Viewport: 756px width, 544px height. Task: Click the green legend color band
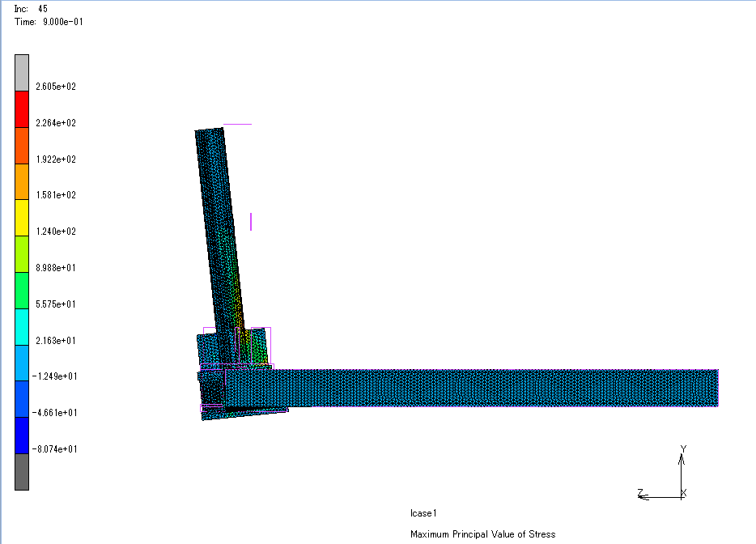tap(22, 291)
